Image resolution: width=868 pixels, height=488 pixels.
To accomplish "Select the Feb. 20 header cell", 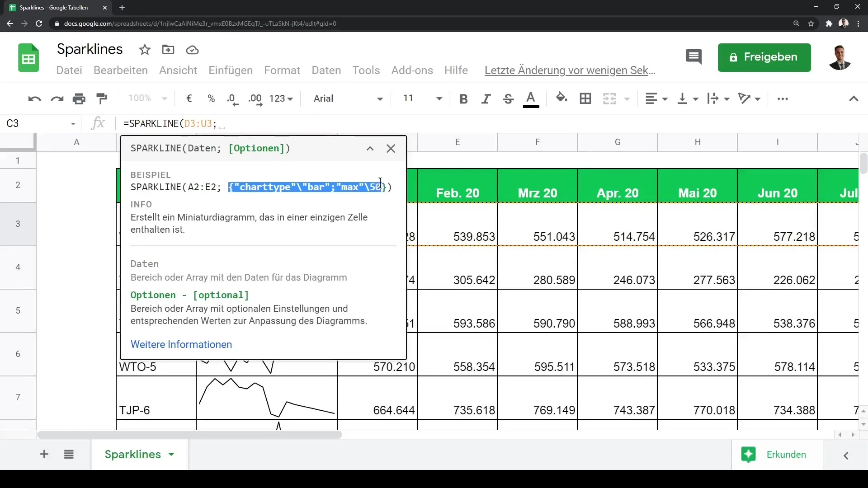I will 457,186.
